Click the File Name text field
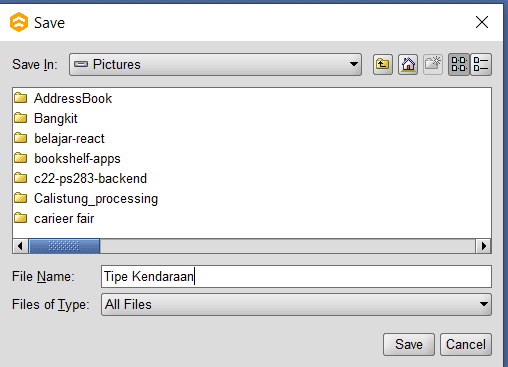508x367 pixels. (296, 276)
